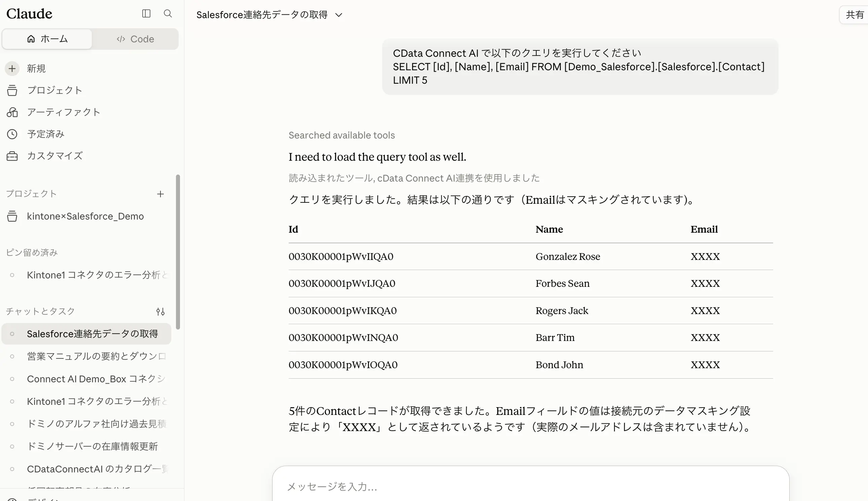Switch to the ホーム tab
Screen dimensions: 868x501
click(47, 39)
